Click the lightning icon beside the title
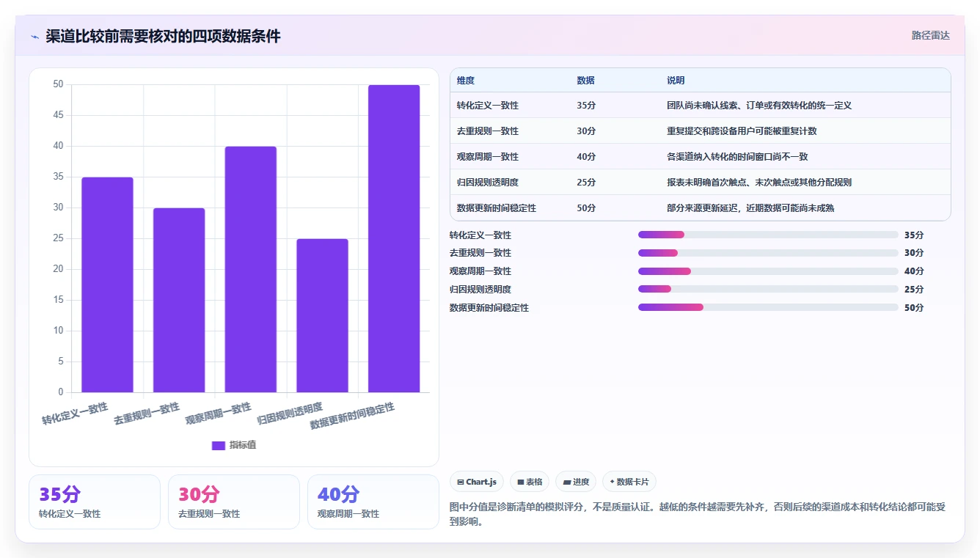 (x=35, y=37)
